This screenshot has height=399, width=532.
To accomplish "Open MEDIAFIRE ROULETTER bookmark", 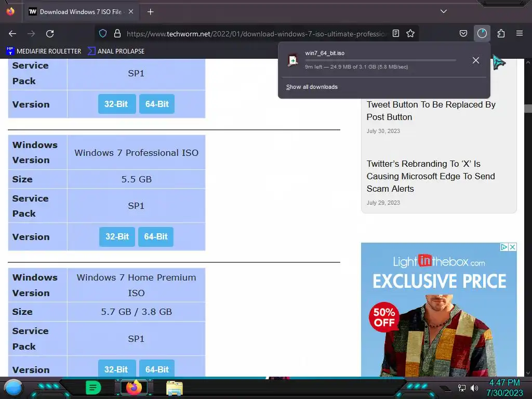I will 44,51.
